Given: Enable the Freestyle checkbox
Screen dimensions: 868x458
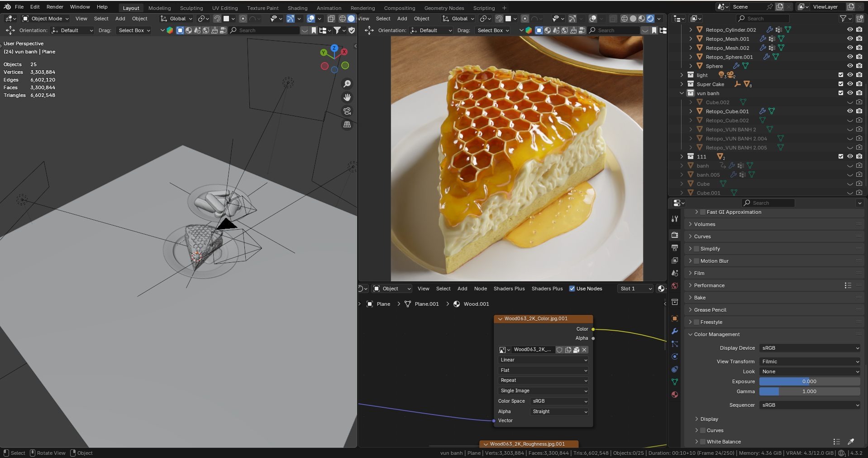Looking at the screenshot, I should 696,322.
